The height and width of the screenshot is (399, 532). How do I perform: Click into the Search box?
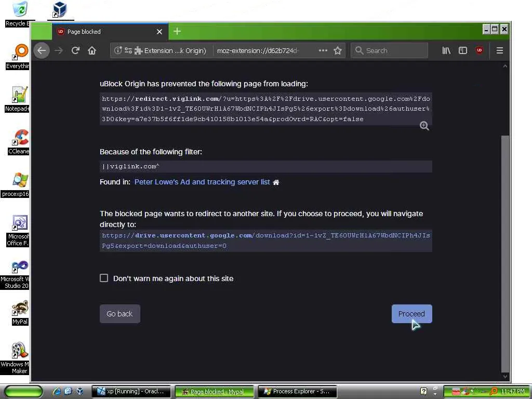(390, 50)
